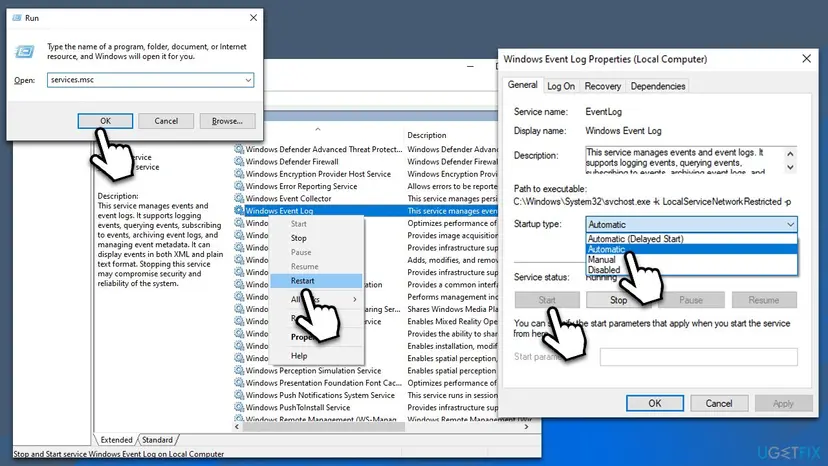This screenshot has height=466, width=828.
Task: Select Windows Perception Simulation Service row
Action: pos(313,370)
